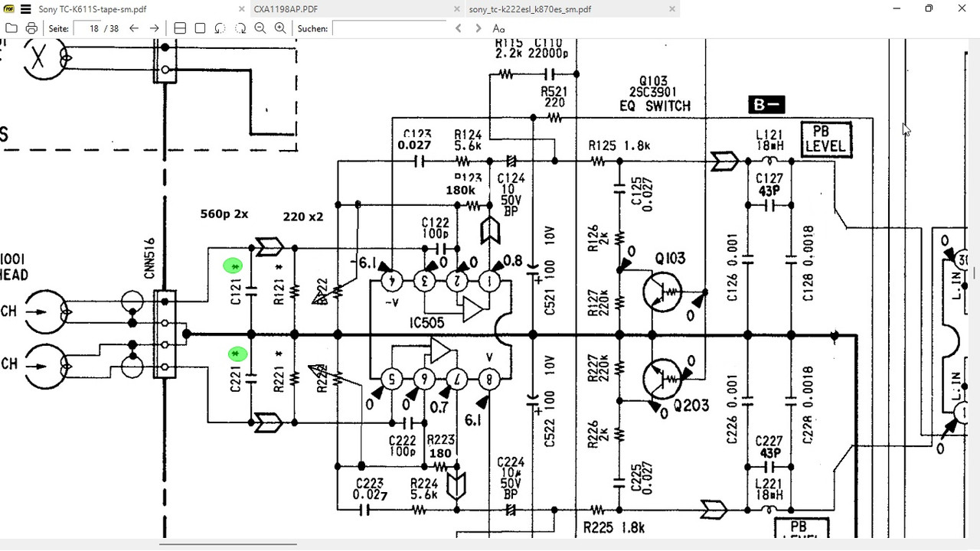Image resolution: width=980 pixels, height=551 pixels.
Task: Toggle match case (Aa) for search
Action: (498, 28)
